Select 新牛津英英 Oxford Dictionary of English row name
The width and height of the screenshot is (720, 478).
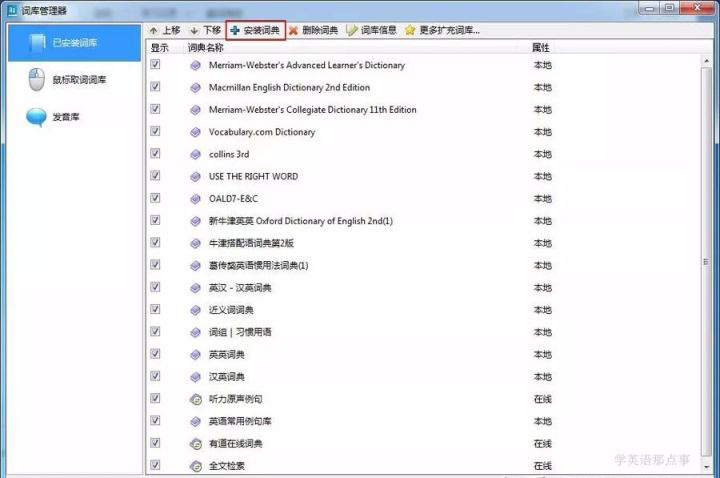click(x=301, y=221)
